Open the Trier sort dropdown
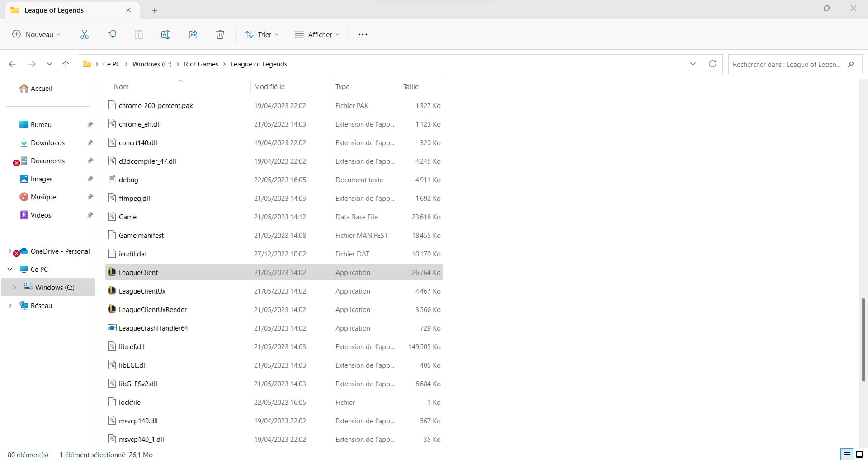 pyautogui.click(x=262, y=34)
